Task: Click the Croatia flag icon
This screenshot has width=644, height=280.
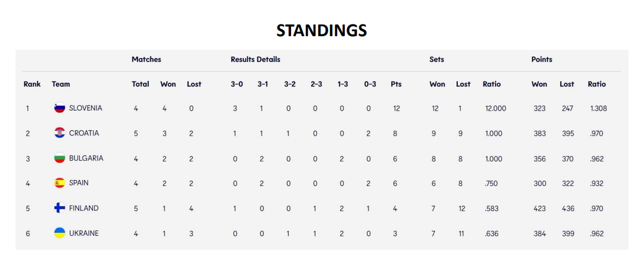Action: [59, 133]
